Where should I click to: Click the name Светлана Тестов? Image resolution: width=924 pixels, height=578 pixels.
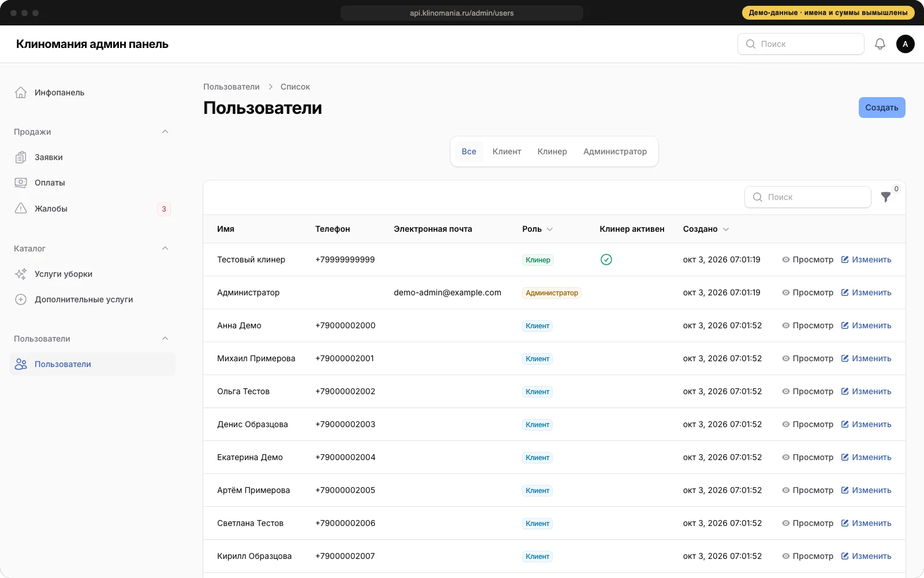250,523
